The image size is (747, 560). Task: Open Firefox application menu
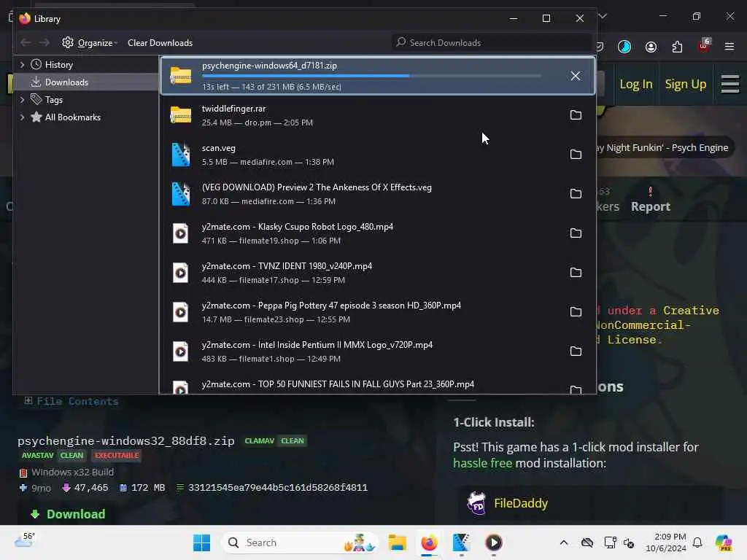[x=729, y=47]
